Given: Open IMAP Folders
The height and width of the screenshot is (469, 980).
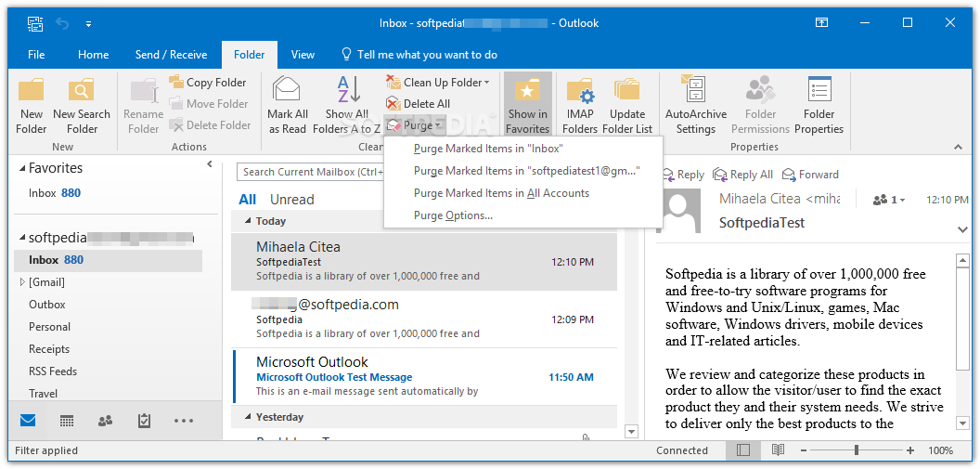Looking at the screenshot, I should pos(580,106).
